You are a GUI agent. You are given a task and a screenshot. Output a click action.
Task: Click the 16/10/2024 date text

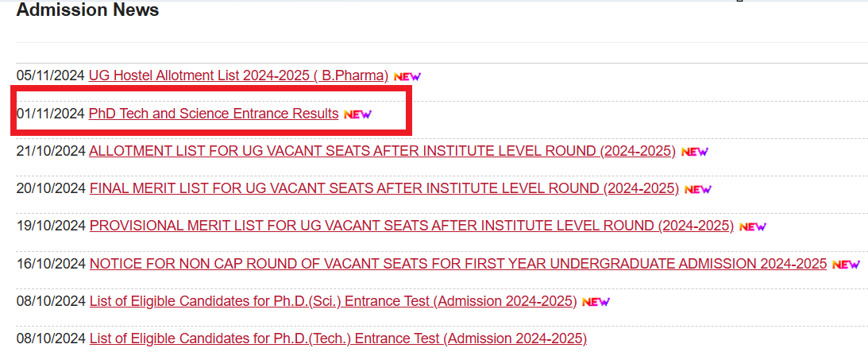[51, 263]
